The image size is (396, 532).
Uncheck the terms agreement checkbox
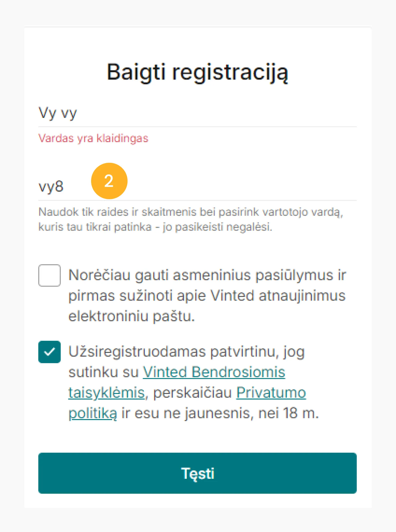49,352
